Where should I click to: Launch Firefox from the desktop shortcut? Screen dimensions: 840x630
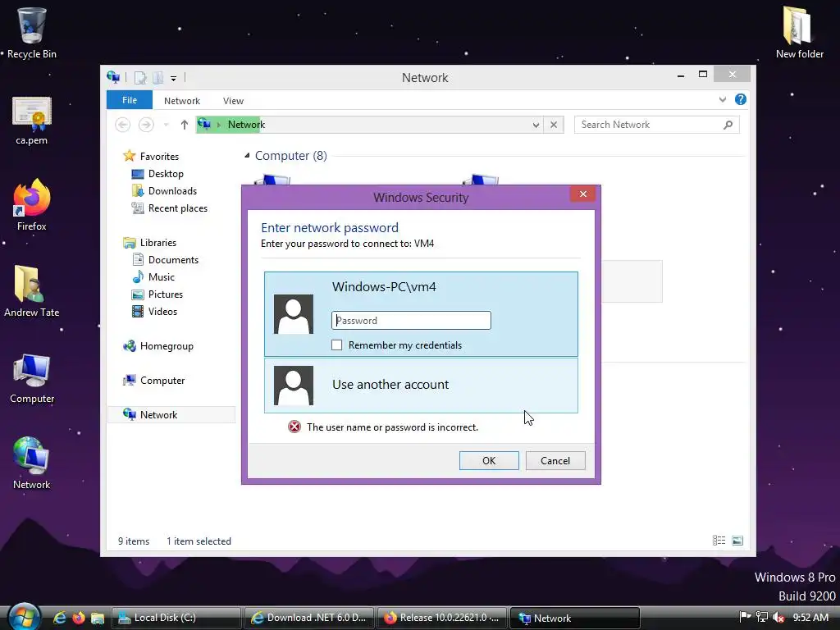[32, 206]
